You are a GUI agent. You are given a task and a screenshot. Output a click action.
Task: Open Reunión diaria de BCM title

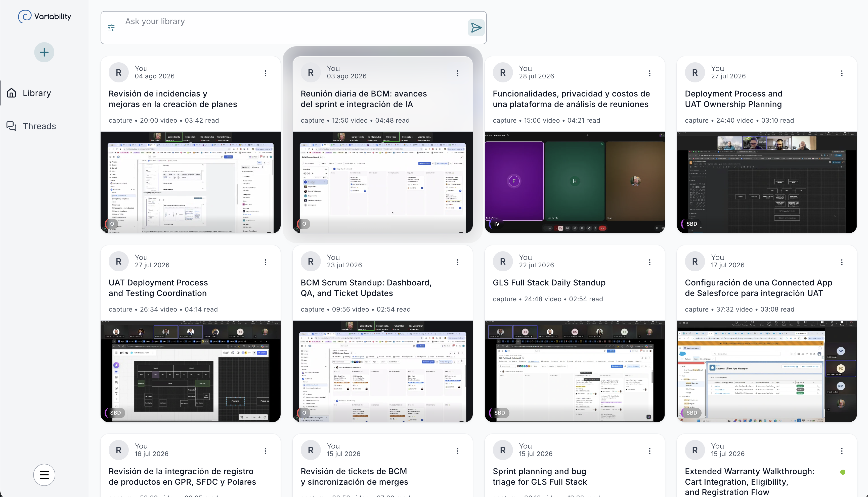pos(364,99)
